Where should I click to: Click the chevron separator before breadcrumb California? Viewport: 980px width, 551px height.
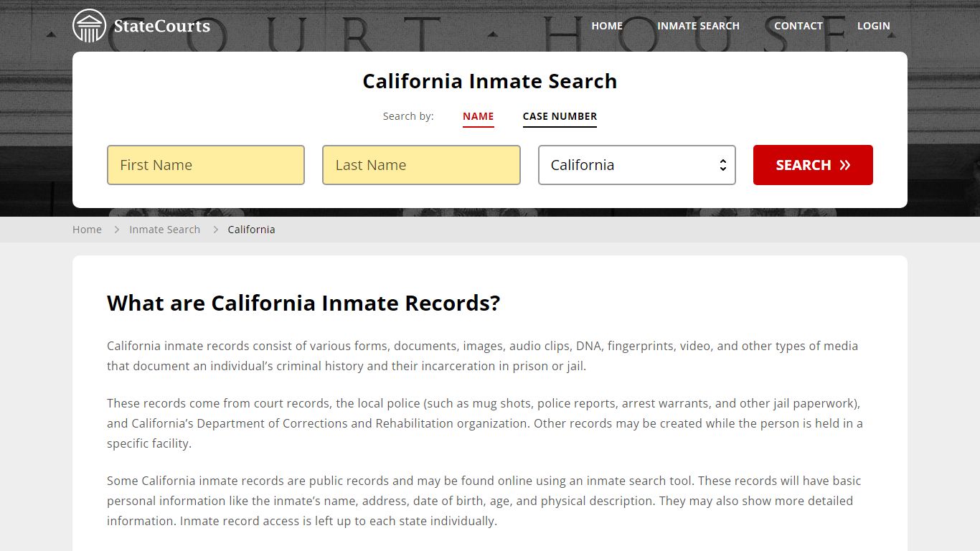215,230
